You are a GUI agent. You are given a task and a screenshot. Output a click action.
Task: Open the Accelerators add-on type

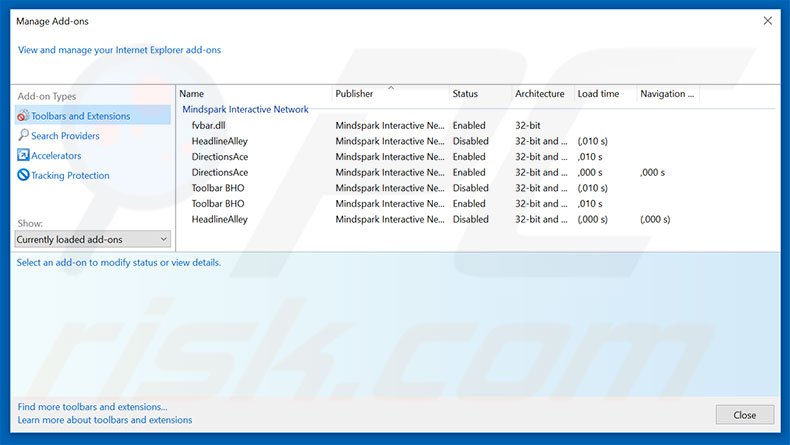(x=56, y=156)
